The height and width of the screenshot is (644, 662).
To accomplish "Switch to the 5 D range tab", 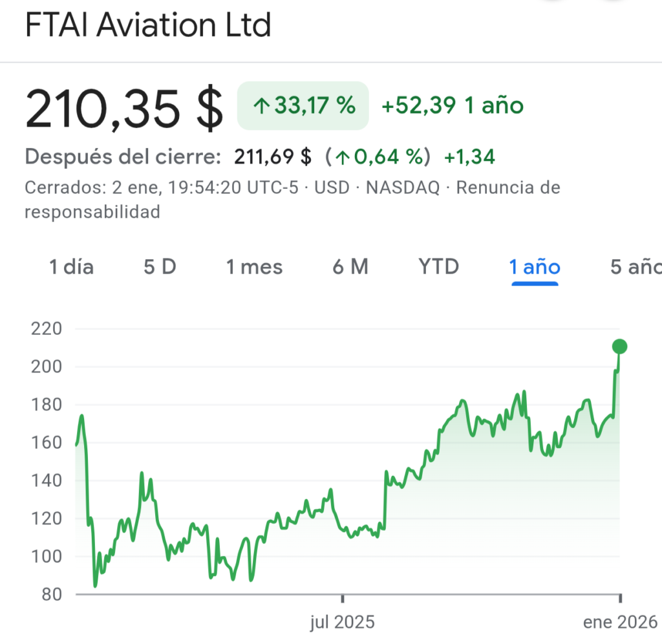I will pyautogui.click(x=160, y=267).
